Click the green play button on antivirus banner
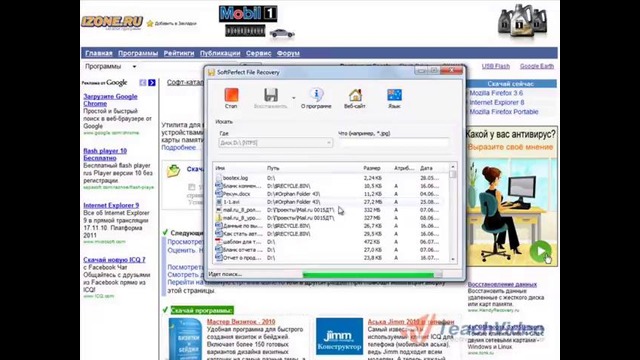Viewport: 640px width, 360px height. [x=540, y=251]
